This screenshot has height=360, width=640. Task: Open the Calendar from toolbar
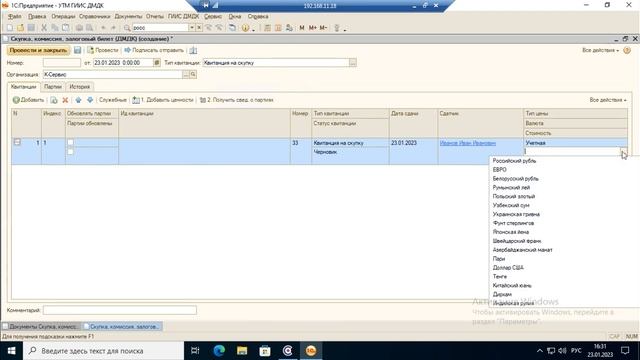point(278,28)
